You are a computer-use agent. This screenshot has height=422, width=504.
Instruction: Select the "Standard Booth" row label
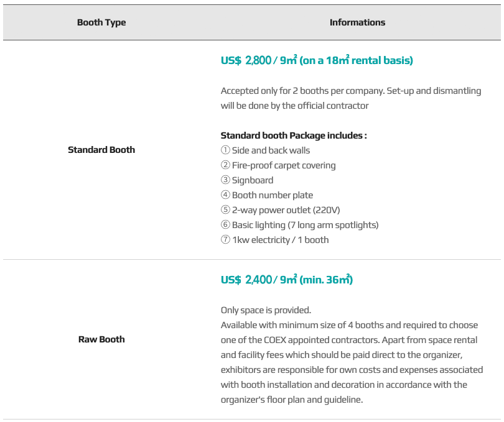pos(101,150)
